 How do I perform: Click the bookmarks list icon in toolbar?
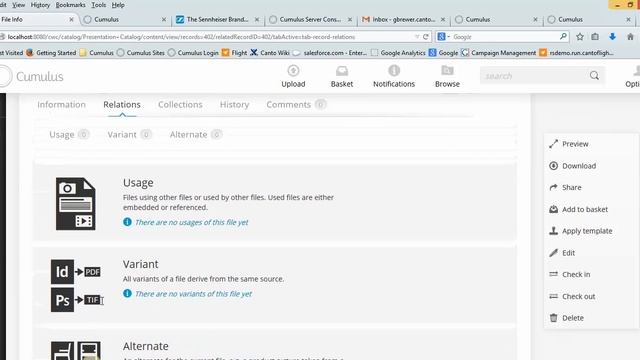click(x=595, y=37)
